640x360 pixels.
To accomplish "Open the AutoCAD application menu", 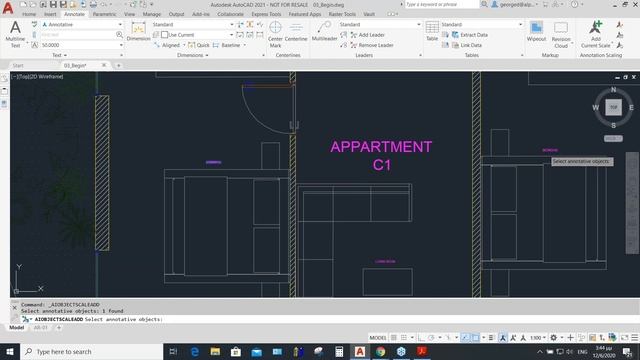I will click(8, 7).
